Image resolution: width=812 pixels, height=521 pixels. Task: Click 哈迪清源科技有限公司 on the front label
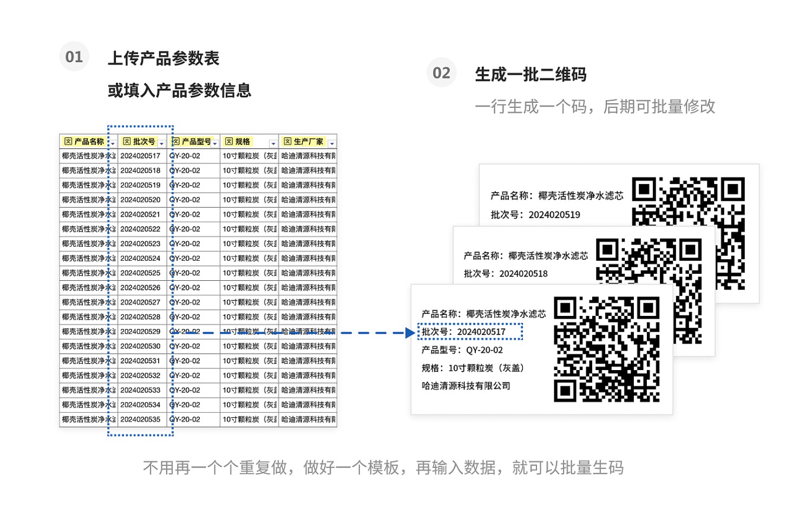[466, 386]
